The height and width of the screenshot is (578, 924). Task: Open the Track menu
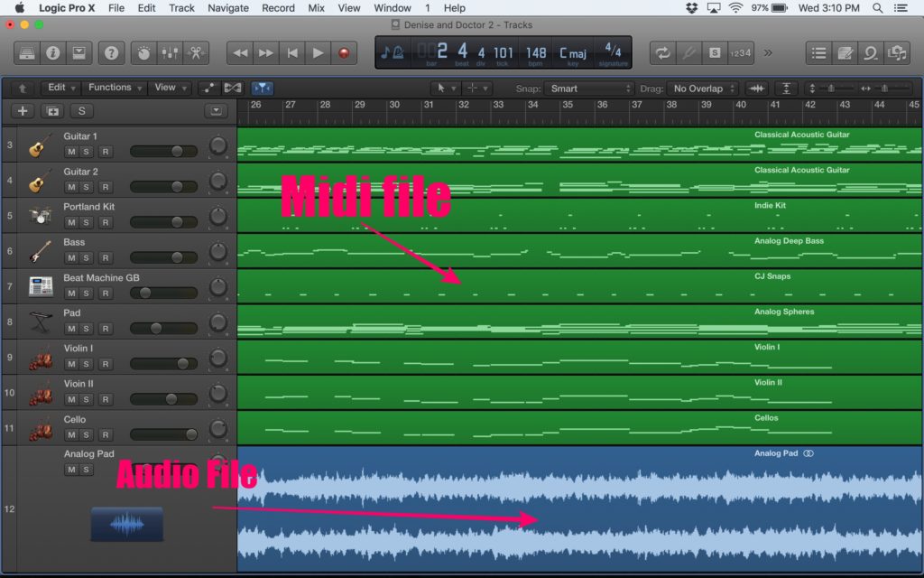(x=181, y=8)
